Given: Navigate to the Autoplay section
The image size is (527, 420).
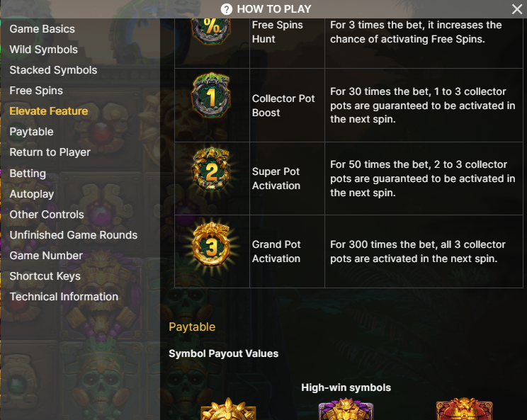Looking at the screenshot, I should point(32,194).
